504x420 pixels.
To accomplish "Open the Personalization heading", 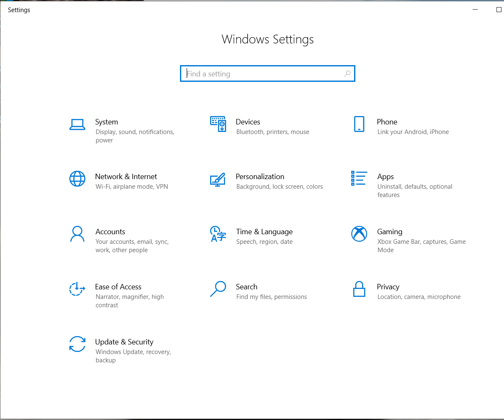I will click(260, 177).
